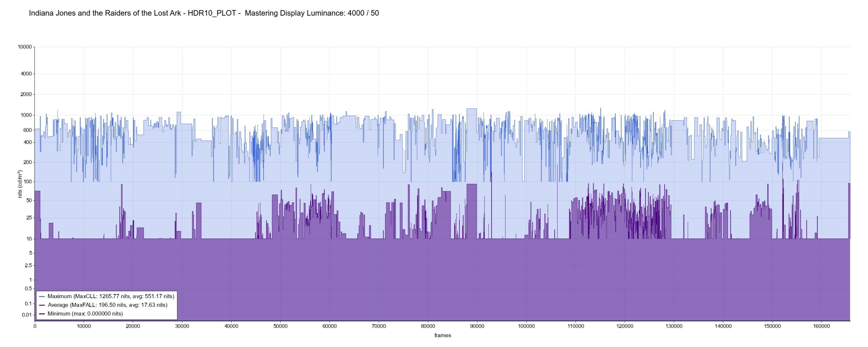This screenshot has width=868, height=347.
Task: Click the Average MaxFALL legend entry
Action: (x=103, y=305)
